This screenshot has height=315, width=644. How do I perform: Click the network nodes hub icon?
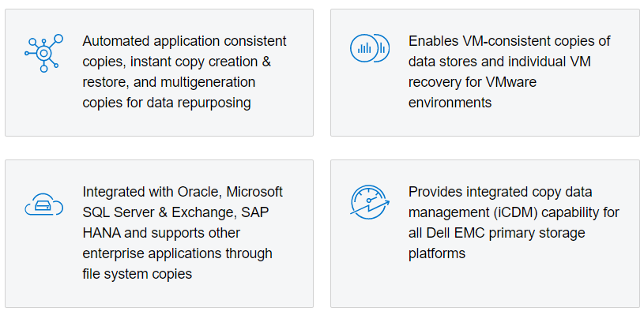click(x=44, y=53)
